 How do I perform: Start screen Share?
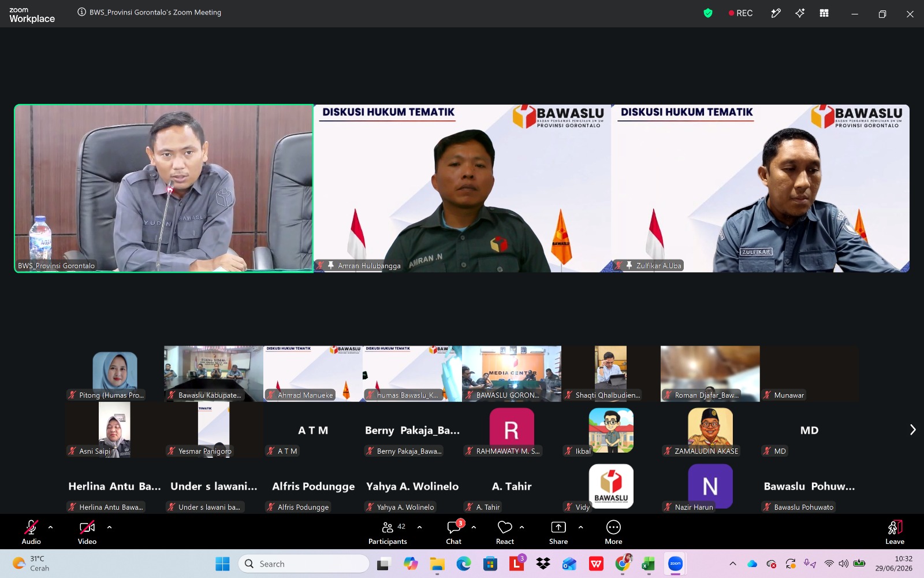pyautogui.click(x=558, y=532)
